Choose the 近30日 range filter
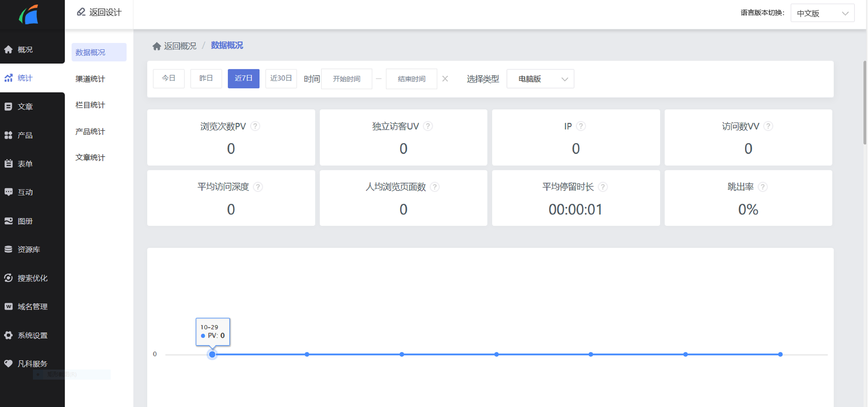 tap(281, 79)
